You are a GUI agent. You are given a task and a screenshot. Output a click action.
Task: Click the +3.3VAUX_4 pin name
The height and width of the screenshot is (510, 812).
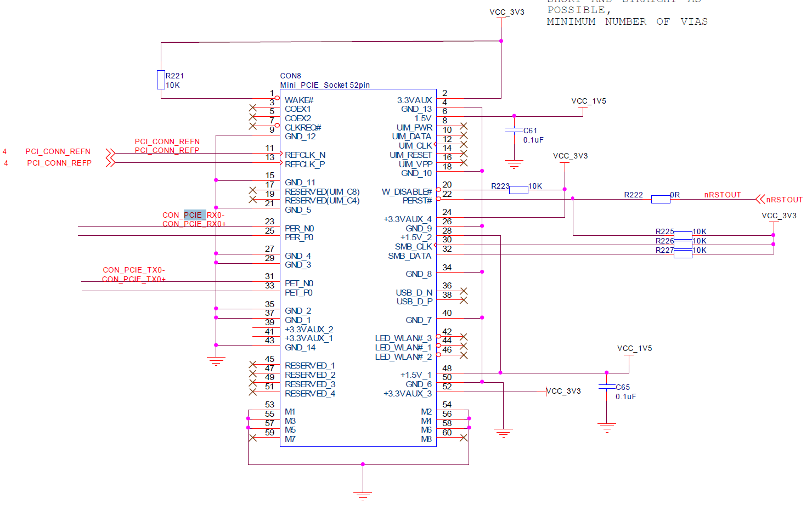click(x=408, y=219)
